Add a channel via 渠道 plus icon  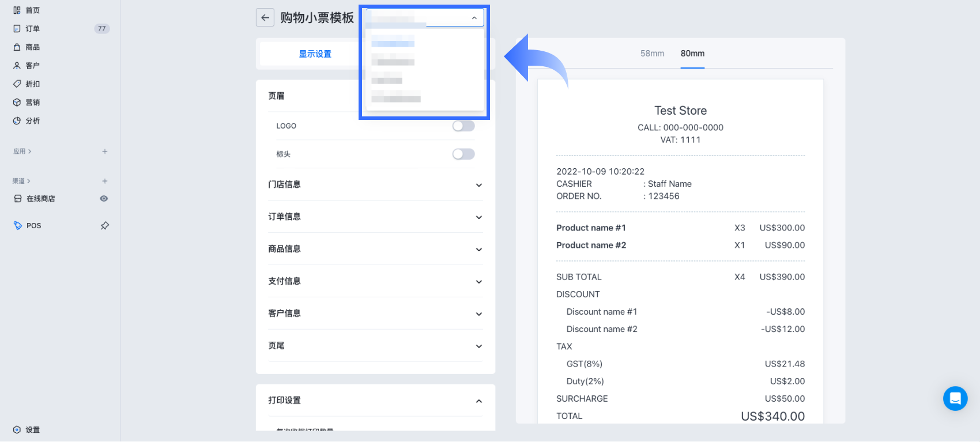coord(105,181)
